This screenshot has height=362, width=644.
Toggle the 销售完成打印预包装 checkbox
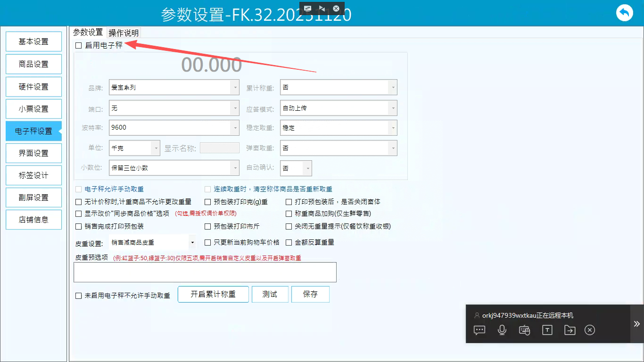coord(79,227)
